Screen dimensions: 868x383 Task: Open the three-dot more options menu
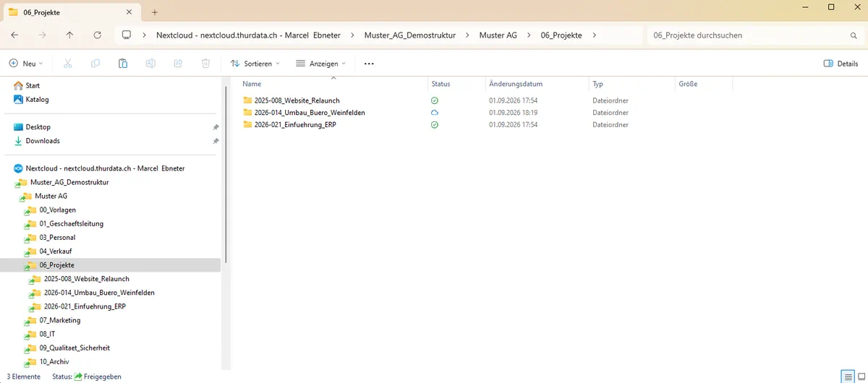[369, 64]
